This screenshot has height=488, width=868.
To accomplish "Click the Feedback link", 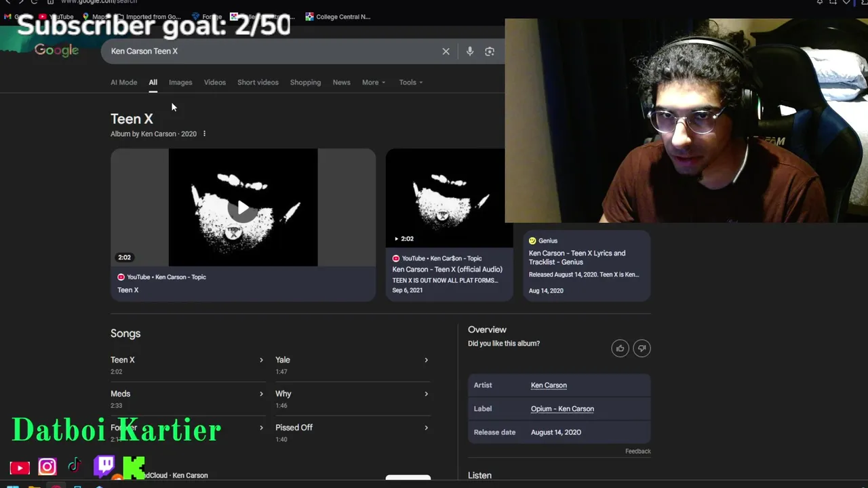I will click(637, 451).
